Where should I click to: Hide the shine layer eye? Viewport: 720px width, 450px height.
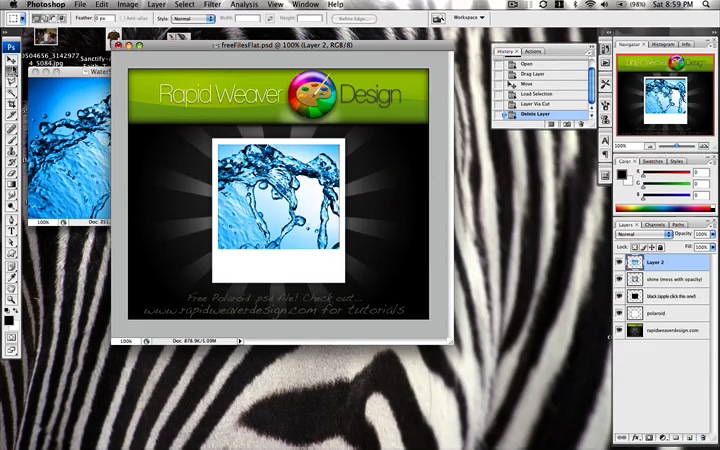click(619, 279)
